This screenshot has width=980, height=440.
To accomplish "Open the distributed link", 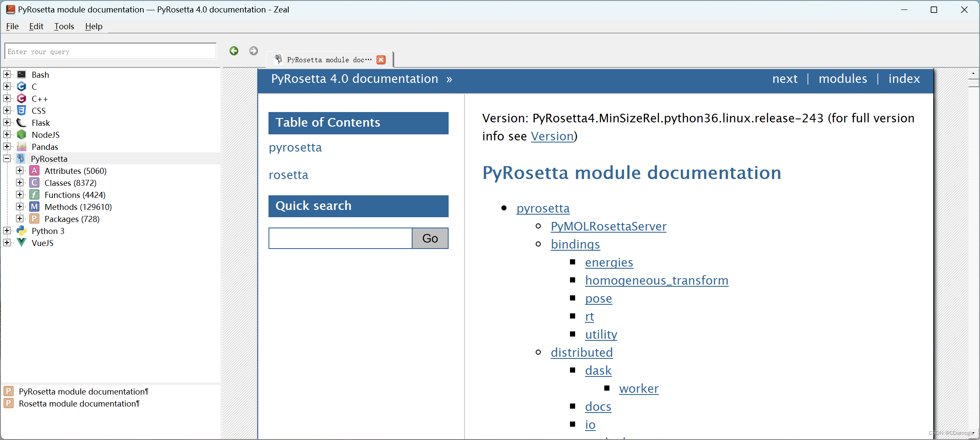I will pos(582,352).
